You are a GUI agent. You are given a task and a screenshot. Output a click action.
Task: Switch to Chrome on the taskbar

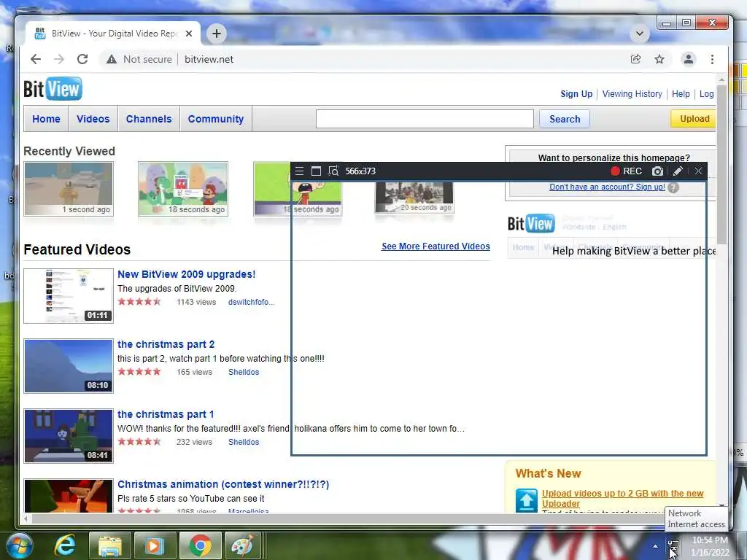200,545
